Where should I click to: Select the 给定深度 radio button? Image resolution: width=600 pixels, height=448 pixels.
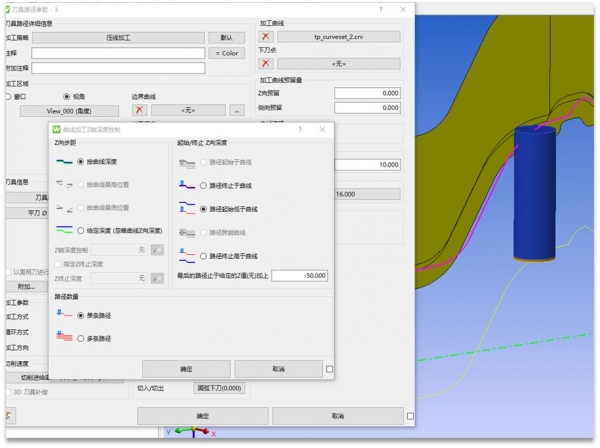point(81,230)
